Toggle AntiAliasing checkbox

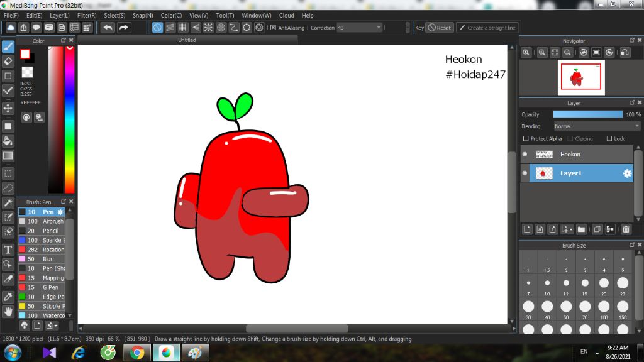[x=273, y=28]
